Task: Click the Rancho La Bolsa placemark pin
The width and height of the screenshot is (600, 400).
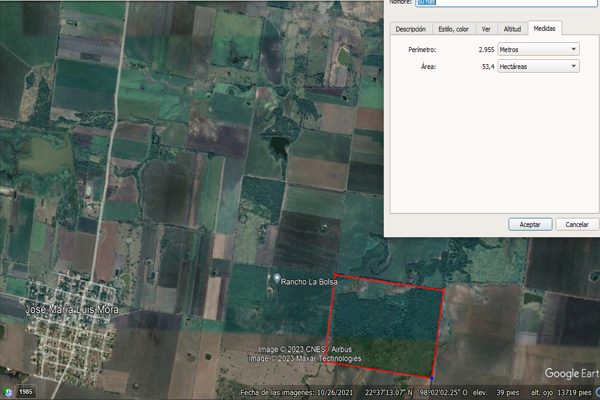Action: coord(276,276)
